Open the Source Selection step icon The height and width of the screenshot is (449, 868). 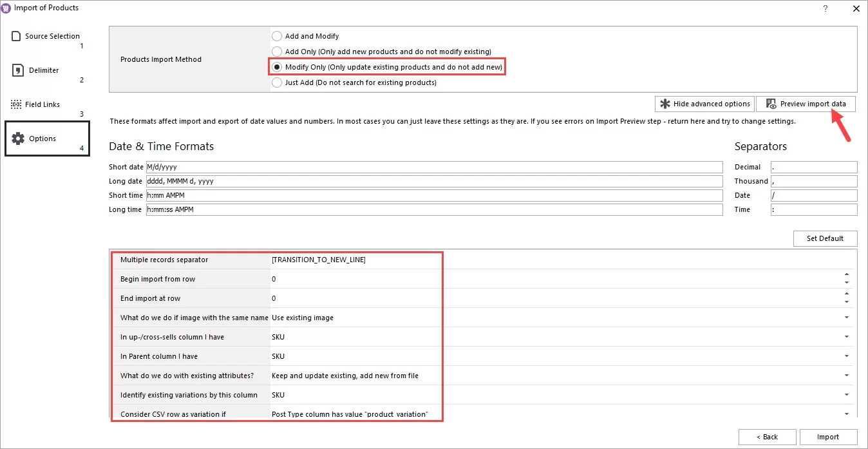click(x=16, y=36)
